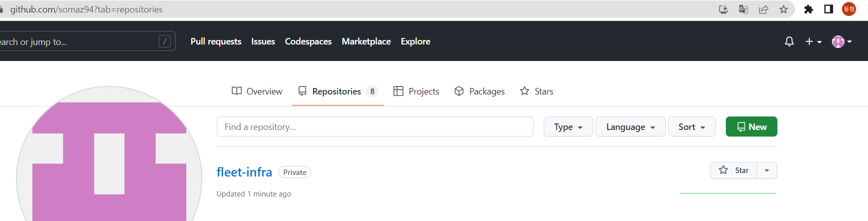Open the translate page icon

(743, 9)
